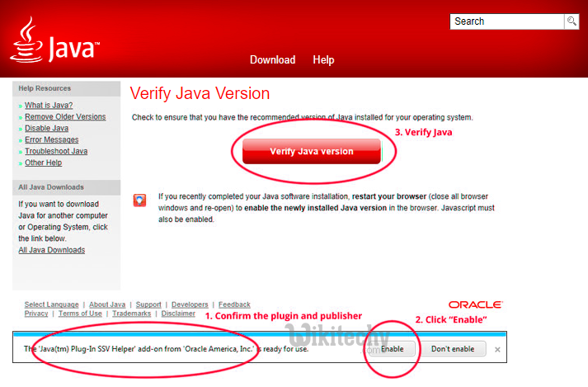Click the red info icon beside restart note

140,200
